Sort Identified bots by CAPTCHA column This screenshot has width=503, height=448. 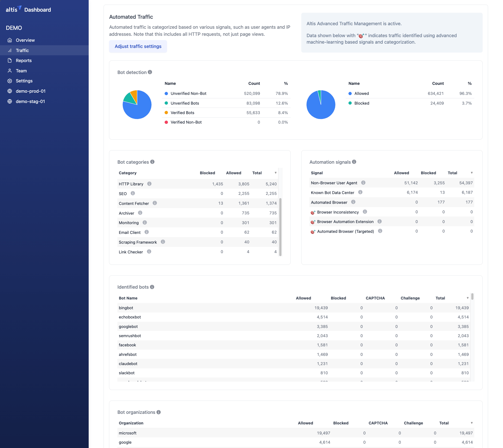click(375, 298)
